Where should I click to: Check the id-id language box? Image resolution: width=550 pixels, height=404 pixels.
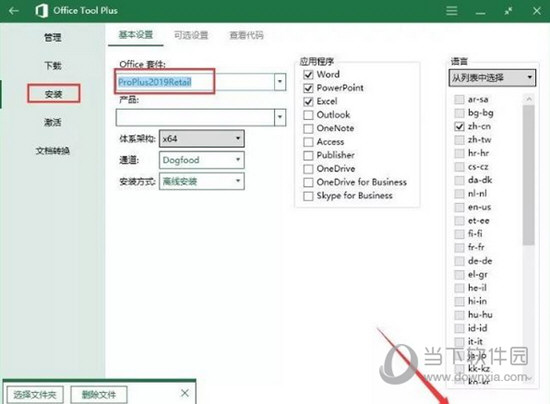tap(459, 328)
